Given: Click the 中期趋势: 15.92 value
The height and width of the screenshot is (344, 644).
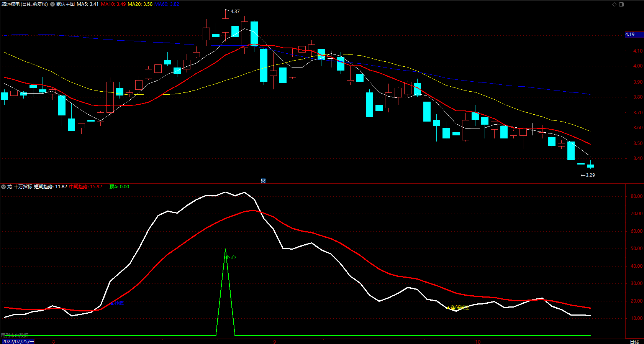Looking at the screenshot, I should [x=86, y=187].
